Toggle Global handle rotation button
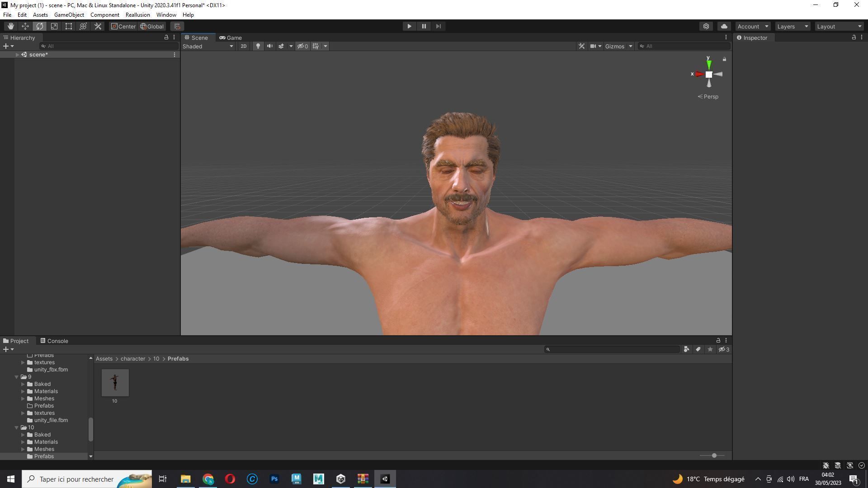Image resolution: width=868 pixels, height=488 pixels. [152, 26]
